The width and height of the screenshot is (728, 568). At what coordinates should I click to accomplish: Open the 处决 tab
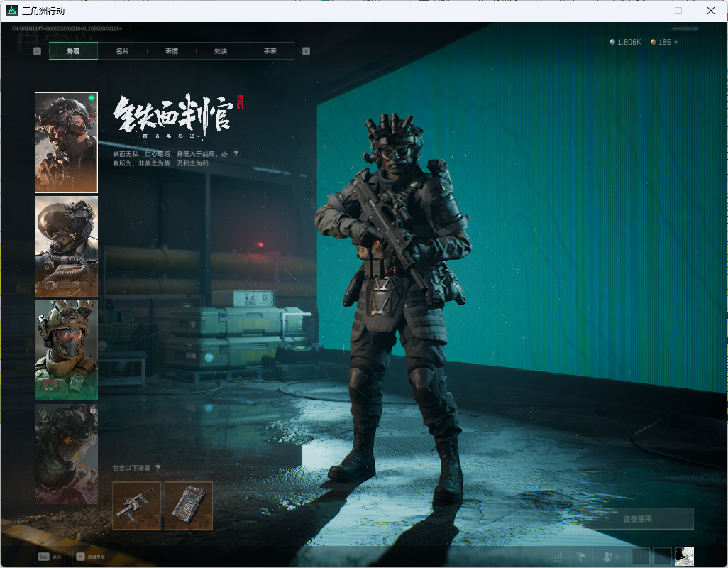pyautogui.click(x=221, y=51)
